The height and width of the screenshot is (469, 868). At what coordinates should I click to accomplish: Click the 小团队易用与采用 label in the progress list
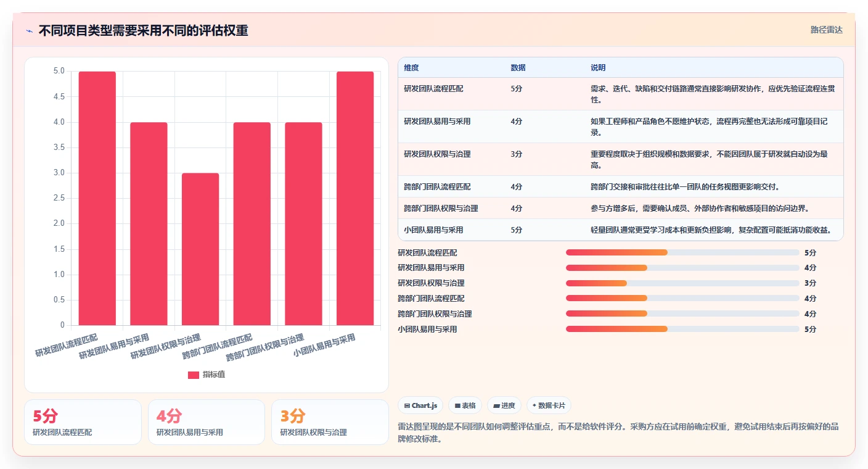(428, 330)
